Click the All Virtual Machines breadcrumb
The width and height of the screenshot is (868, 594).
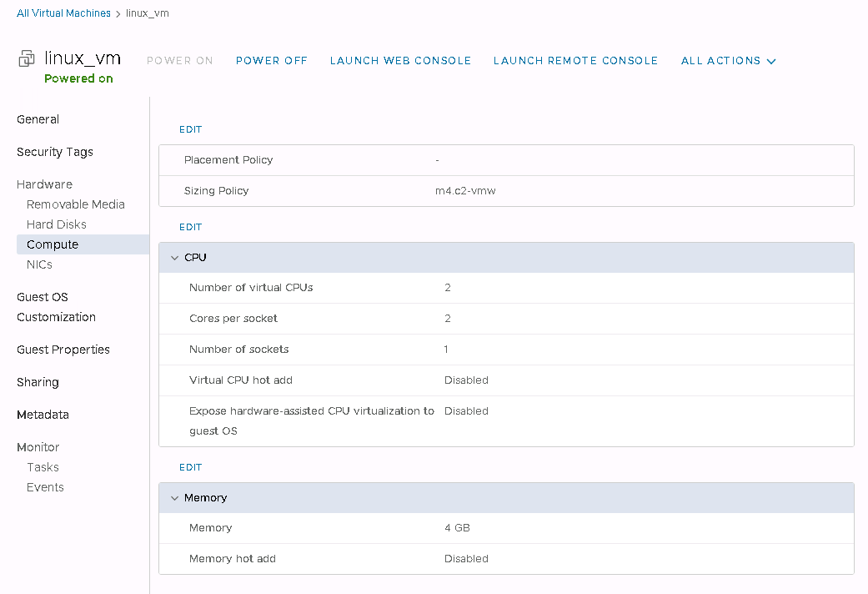click(x=63, y=13)
